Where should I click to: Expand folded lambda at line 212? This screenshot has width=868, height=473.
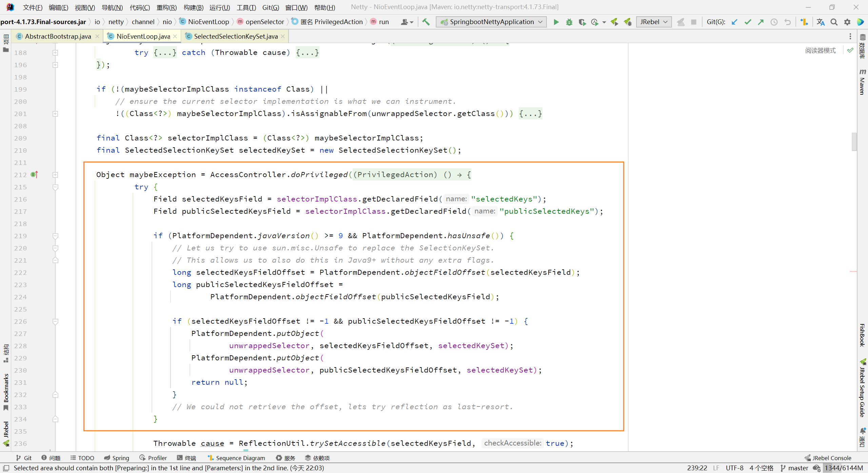55,175
